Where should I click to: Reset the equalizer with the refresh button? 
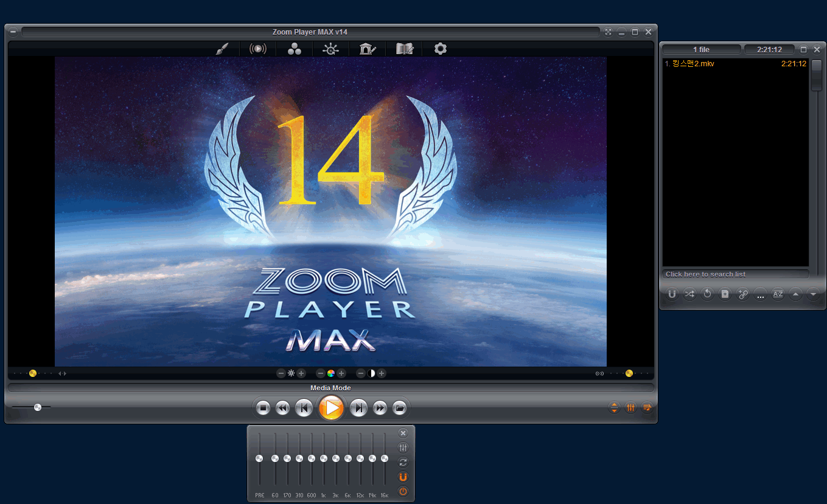(x=403, y=463)
